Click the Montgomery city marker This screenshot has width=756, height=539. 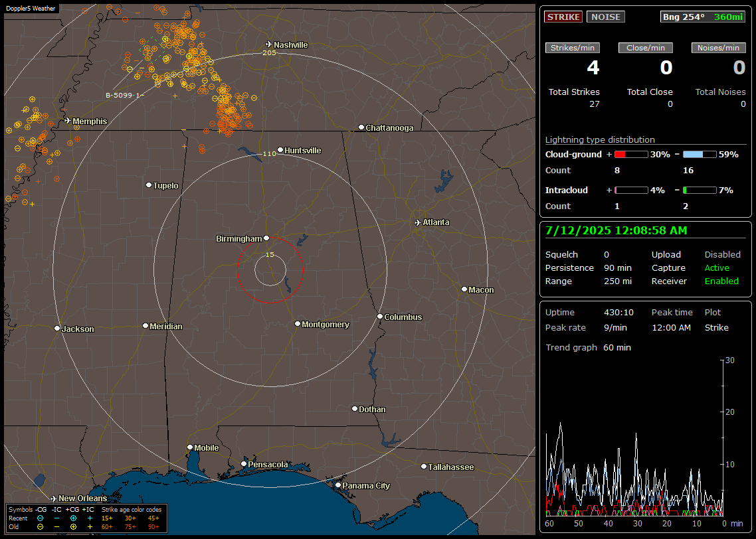(x=298, y=324)
